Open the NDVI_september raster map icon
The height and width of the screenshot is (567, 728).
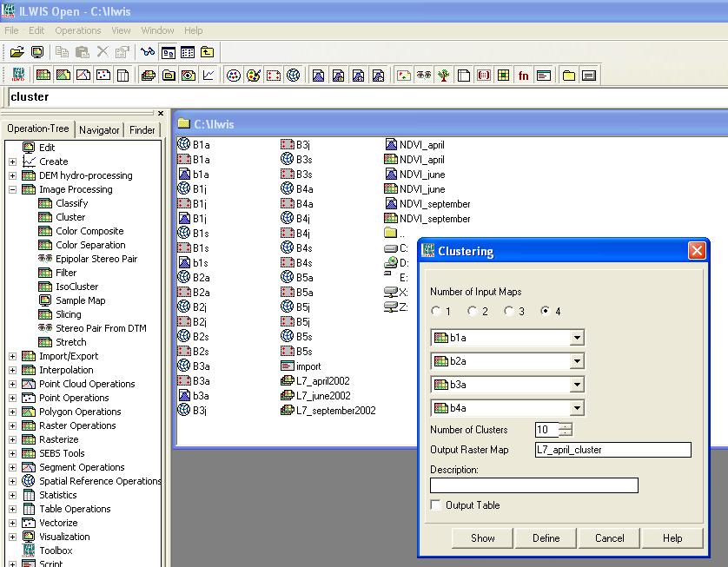391,219
